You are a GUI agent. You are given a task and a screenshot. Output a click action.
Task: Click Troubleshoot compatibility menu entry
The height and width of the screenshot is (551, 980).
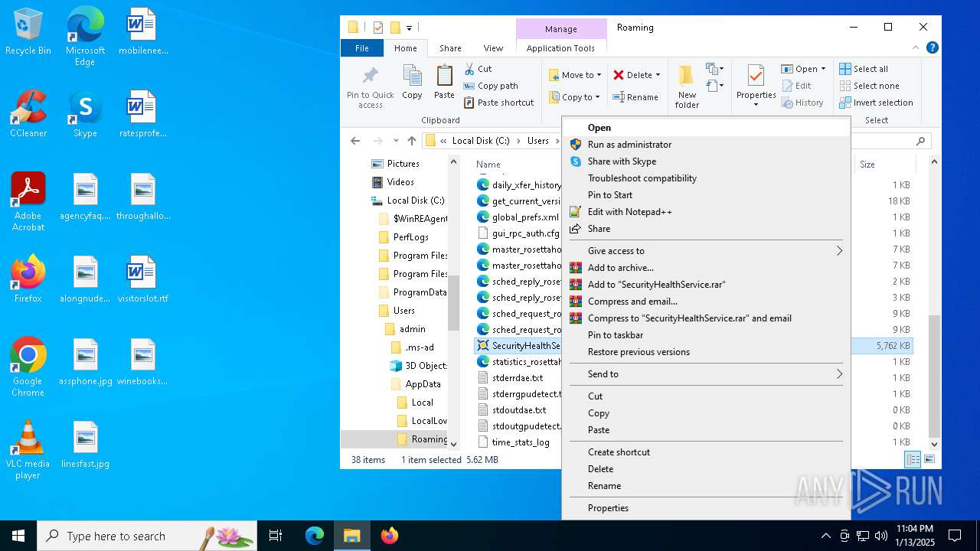[x=706, y=178]
